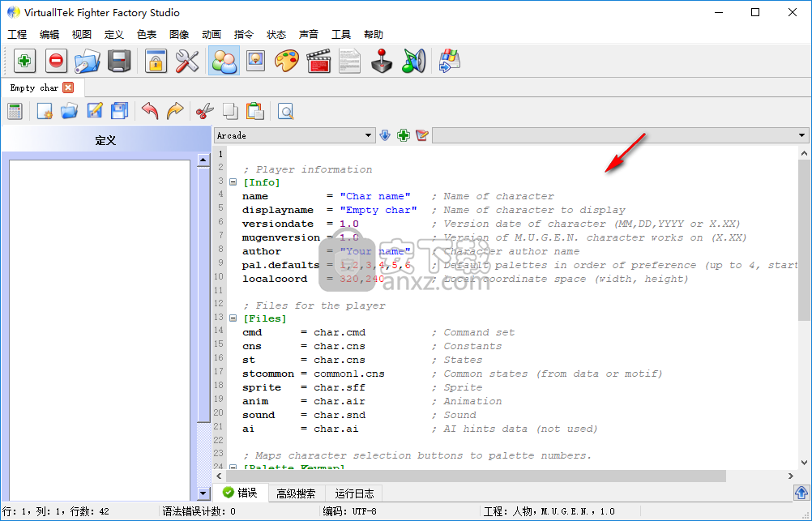Click the red minus close project icon

56,61
